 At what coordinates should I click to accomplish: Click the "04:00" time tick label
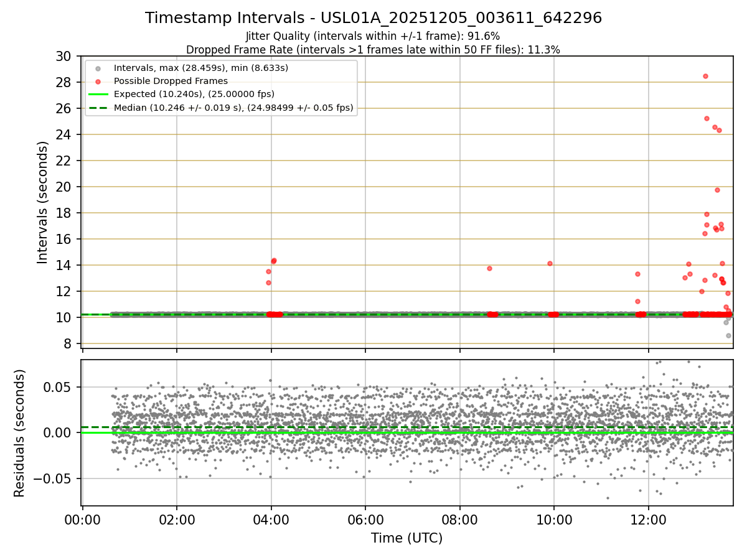(271, 520)
